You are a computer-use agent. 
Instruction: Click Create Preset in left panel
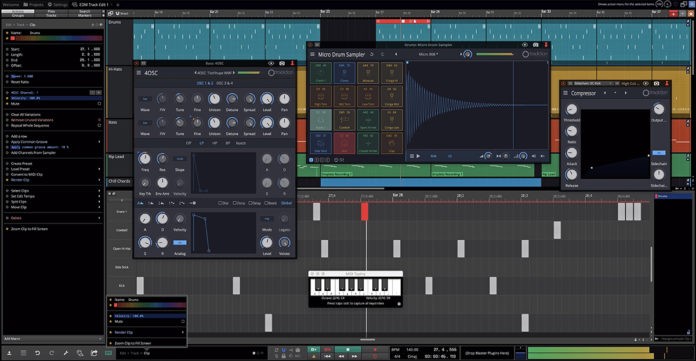pyautogui.click(x=21, y=163)
